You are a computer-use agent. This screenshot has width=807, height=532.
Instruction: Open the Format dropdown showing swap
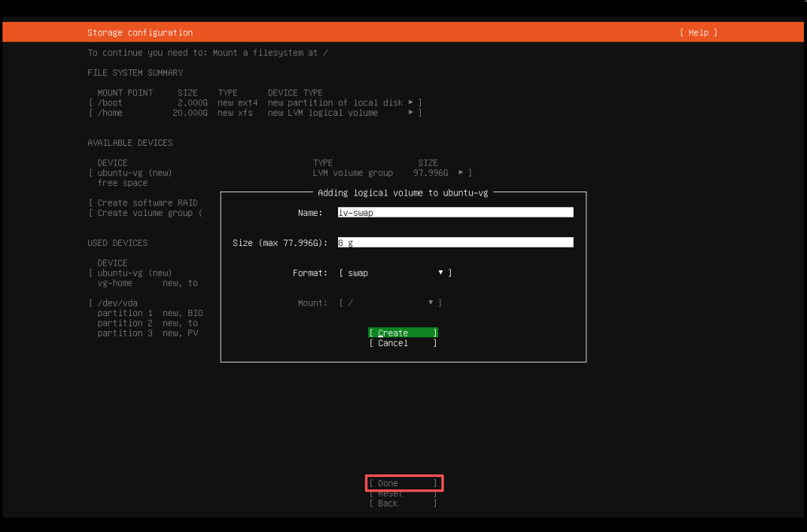click(x=393, y=272)
